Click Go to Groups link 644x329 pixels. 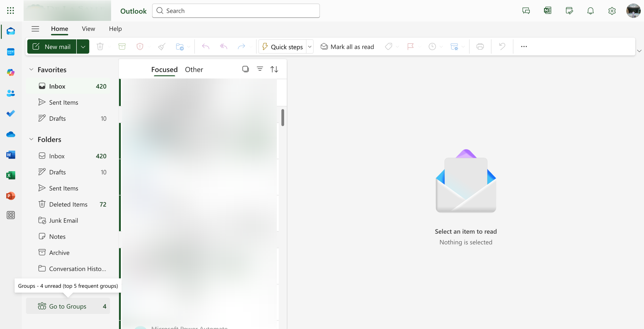[67, 306]
